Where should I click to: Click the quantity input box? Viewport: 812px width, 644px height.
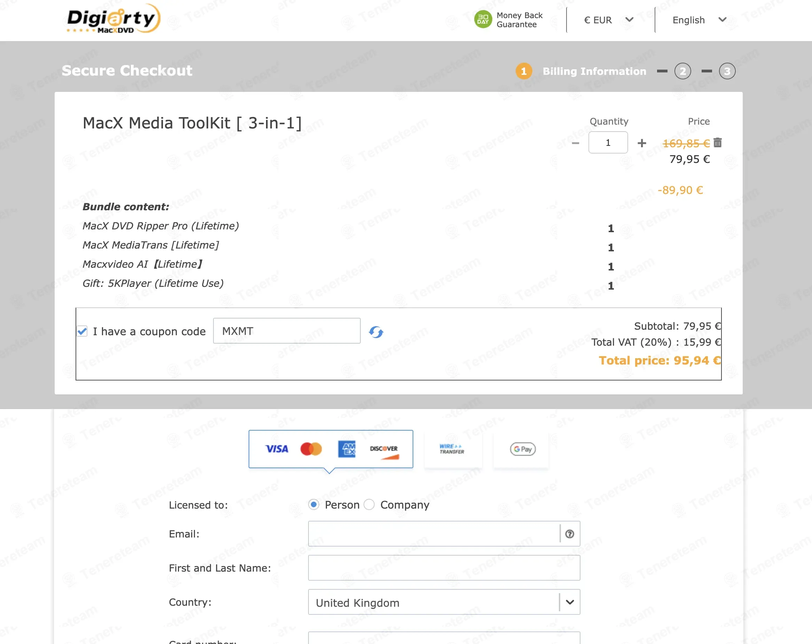608,142
